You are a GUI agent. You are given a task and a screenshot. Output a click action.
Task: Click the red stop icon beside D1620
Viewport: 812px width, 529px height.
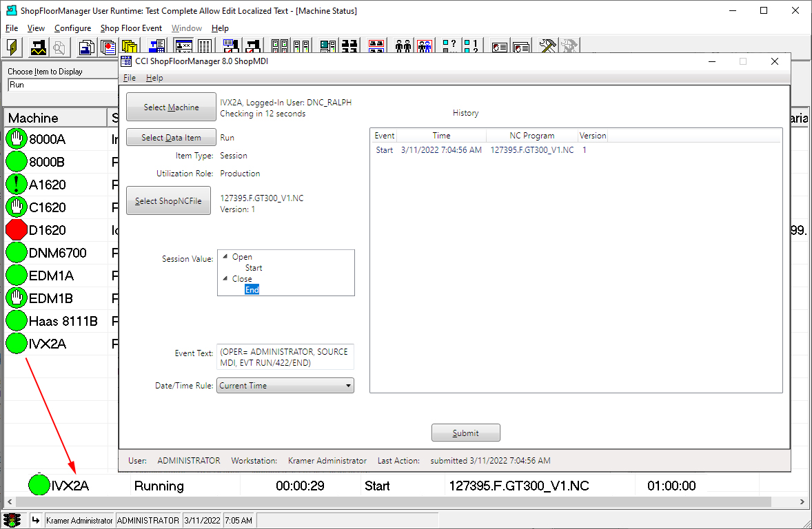click(x=16, y=230)
